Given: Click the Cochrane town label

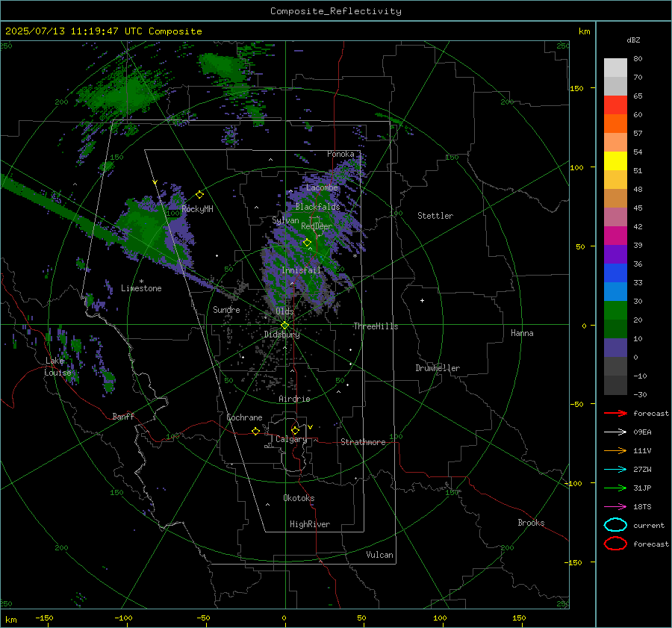Looking at the screenshot, I should point(244,417).
